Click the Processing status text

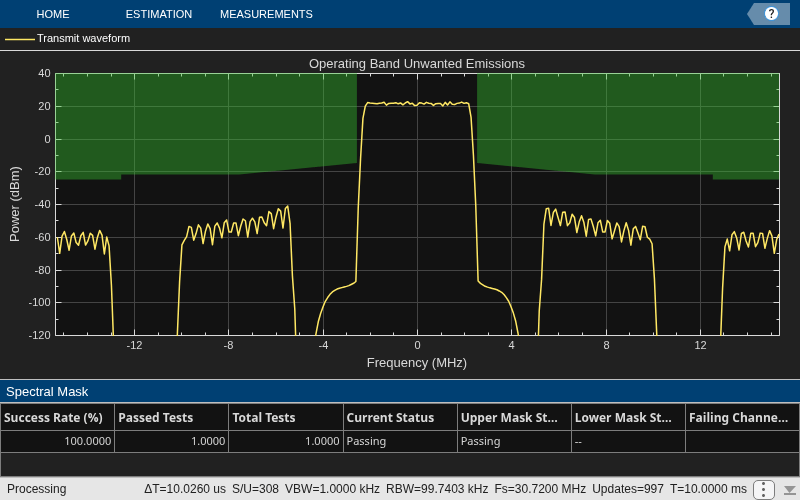(37, 489)
